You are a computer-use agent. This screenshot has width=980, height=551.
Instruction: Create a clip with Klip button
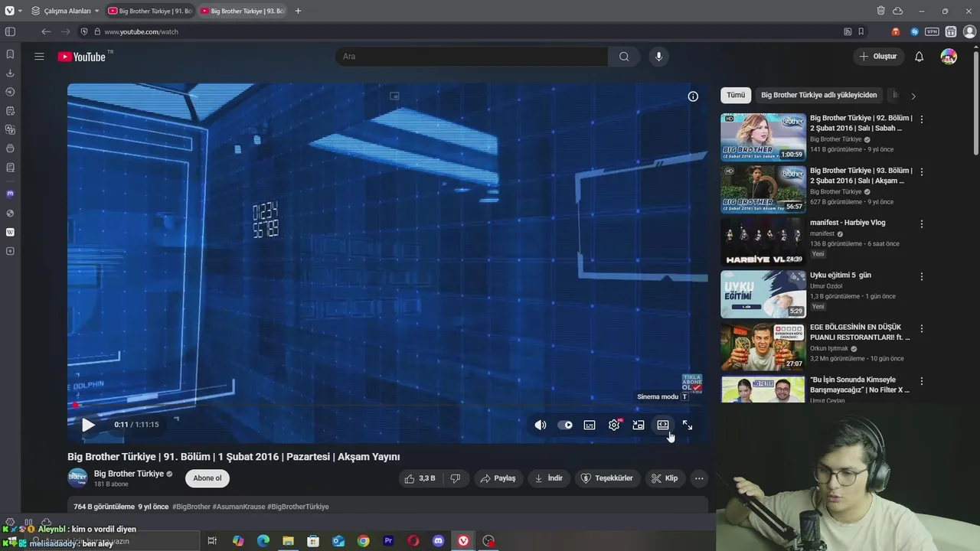click(x=665, y=478)
